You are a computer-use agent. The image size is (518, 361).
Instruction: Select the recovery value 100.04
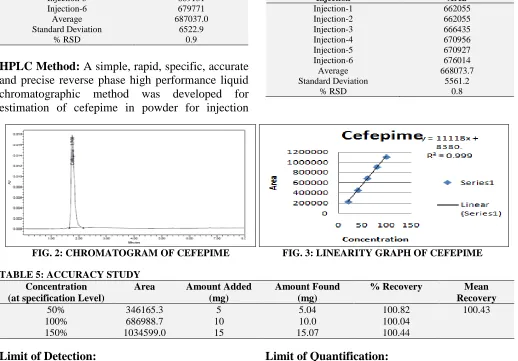396,321
